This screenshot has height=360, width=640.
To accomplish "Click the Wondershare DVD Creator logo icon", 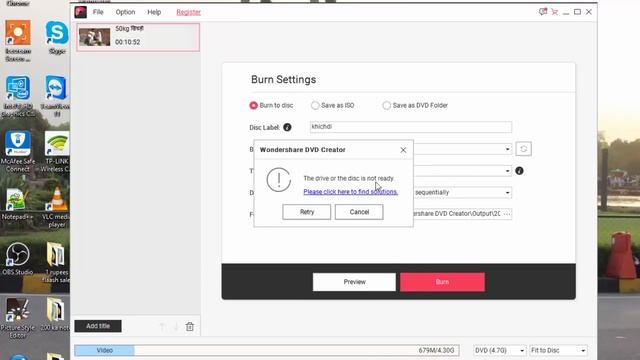I will point(80,12).
